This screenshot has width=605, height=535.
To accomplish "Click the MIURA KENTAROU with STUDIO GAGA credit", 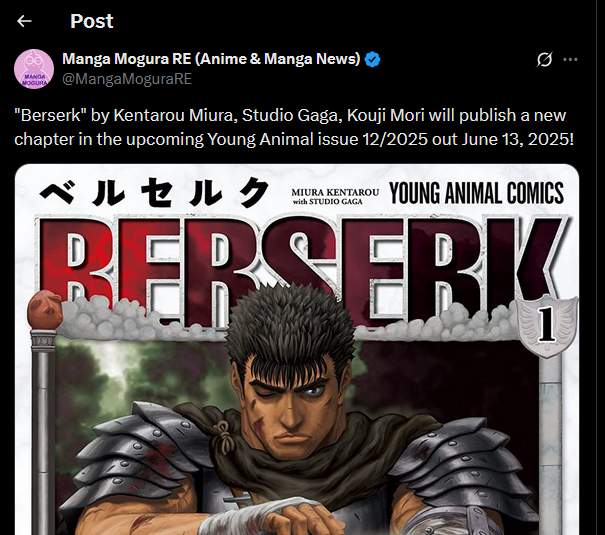I will pyautogui.click(x=335, y=196).
